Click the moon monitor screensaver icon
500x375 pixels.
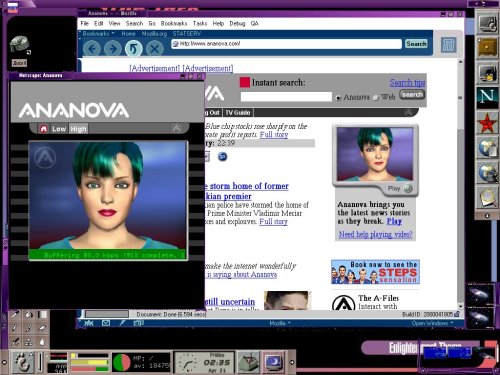(x=273, y=362)
